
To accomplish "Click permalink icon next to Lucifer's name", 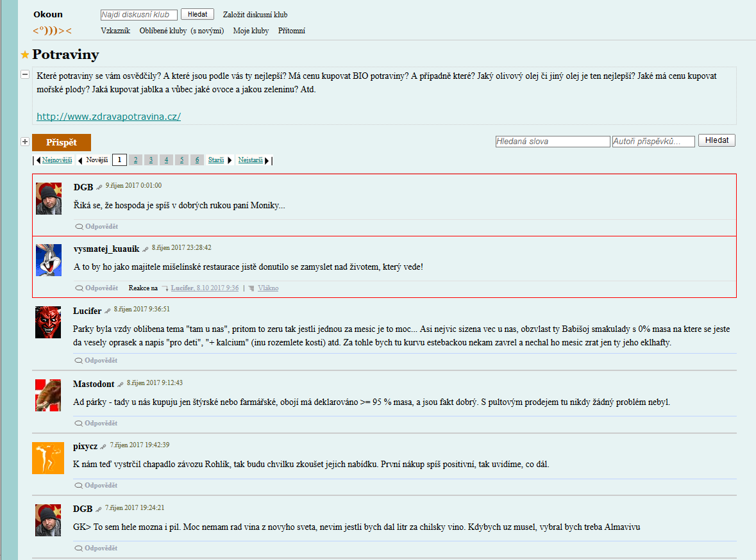I will [108, 311].
